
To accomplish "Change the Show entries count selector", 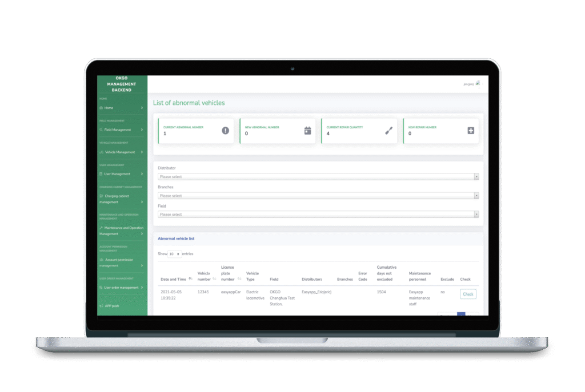I will point(174,253).
